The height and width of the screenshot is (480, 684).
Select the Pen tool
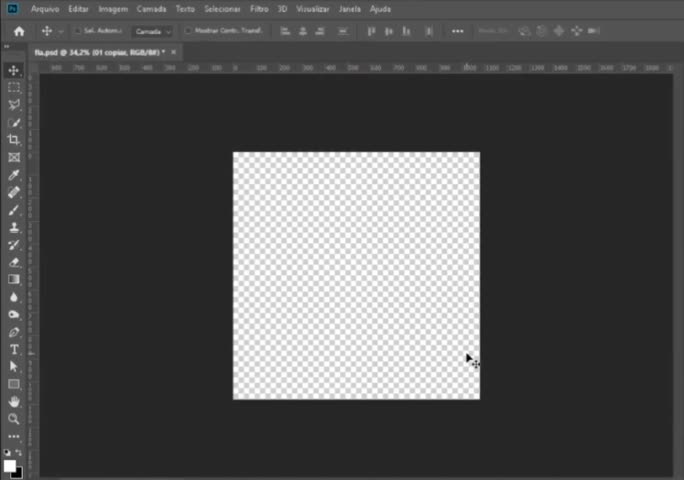click(x=14, y=332)
